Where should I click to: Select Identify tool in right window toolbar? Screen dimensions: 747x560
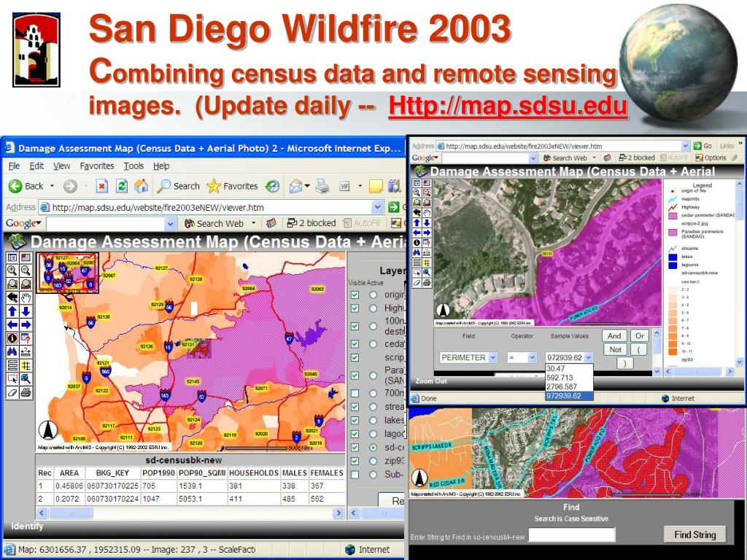(x=417, y=242)
